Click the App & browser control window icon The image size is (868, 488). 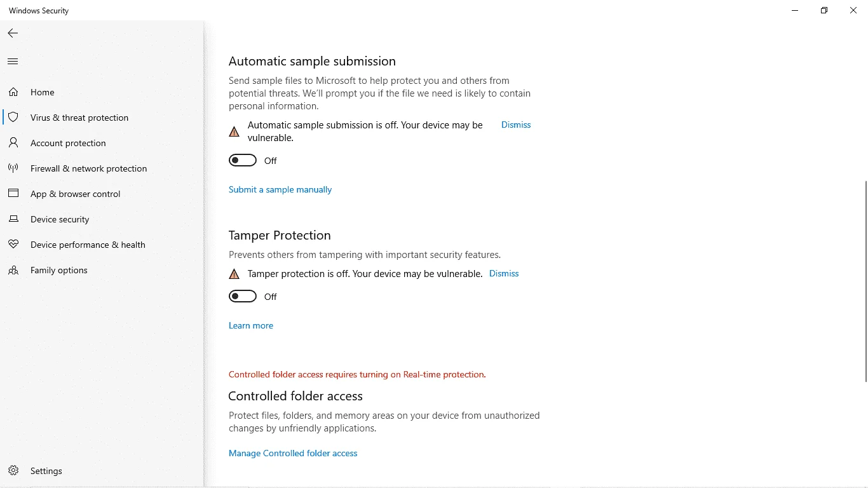tap(13, 194)
